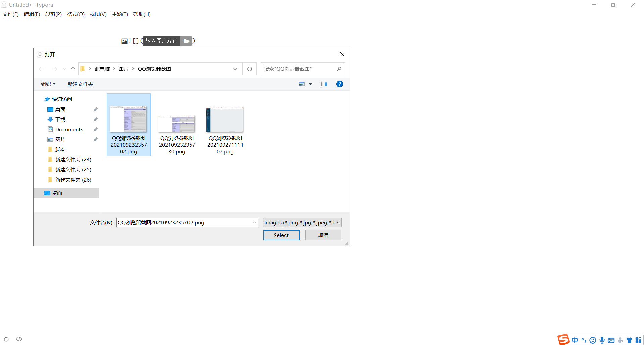Image resolution: width=644 pixels, height=345 pixels.
Task: Expand the root breadcrumb chevron before 此电脑
Action: 90,69
